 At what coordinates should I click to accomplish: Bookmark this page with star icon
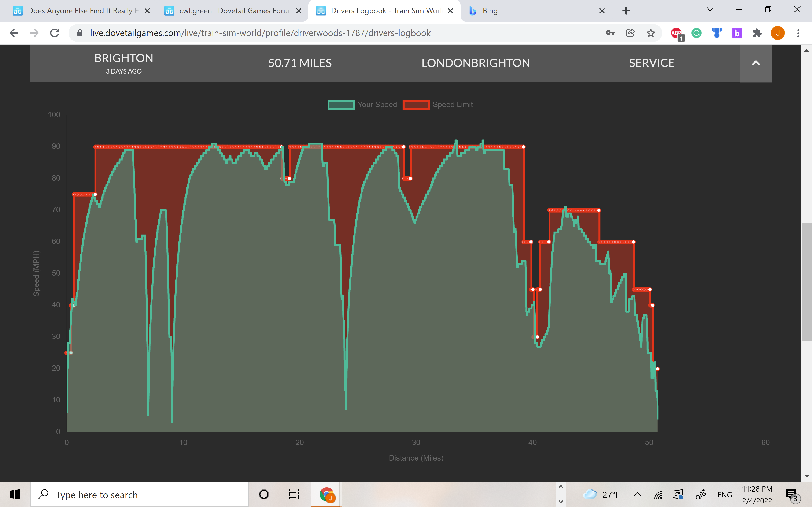tap(651, 33)
